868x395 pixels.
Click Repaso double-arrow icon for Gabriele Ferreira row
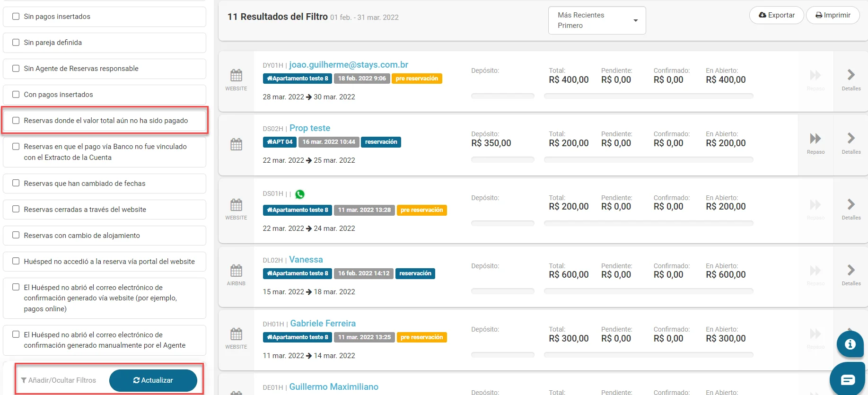(815, 334)
